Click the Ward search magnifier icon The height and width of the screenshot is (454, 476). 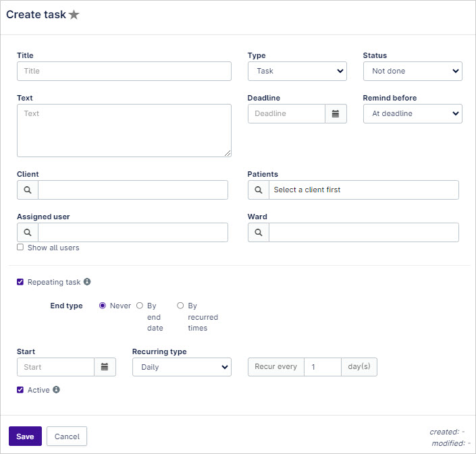259,232
